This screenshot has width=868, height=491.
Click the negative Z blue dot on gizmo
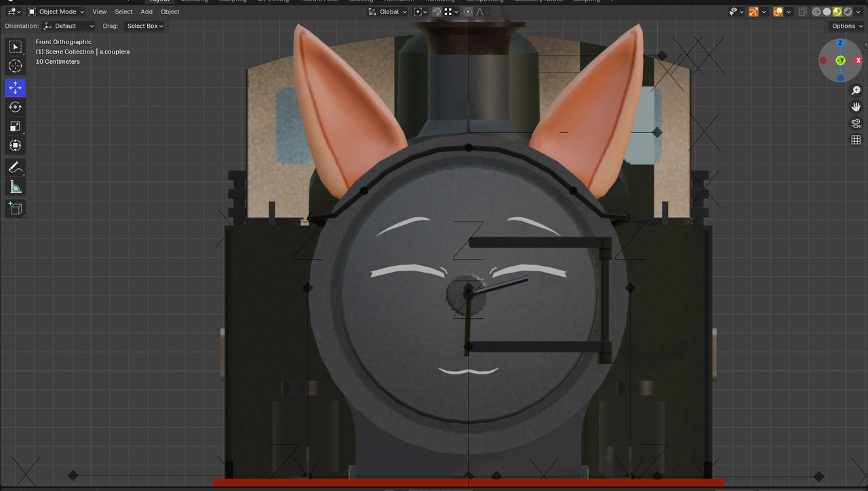(x=840, y=77)
